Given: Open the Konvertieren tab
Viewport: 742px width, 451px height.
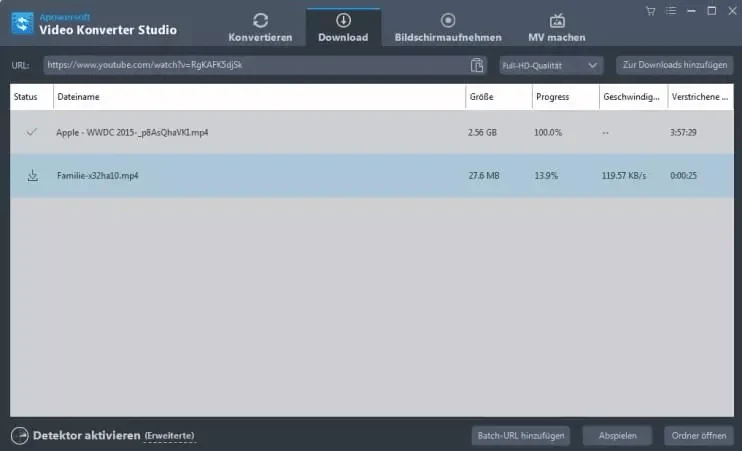Looking at the screenshot, I should (x=260, y=28).
